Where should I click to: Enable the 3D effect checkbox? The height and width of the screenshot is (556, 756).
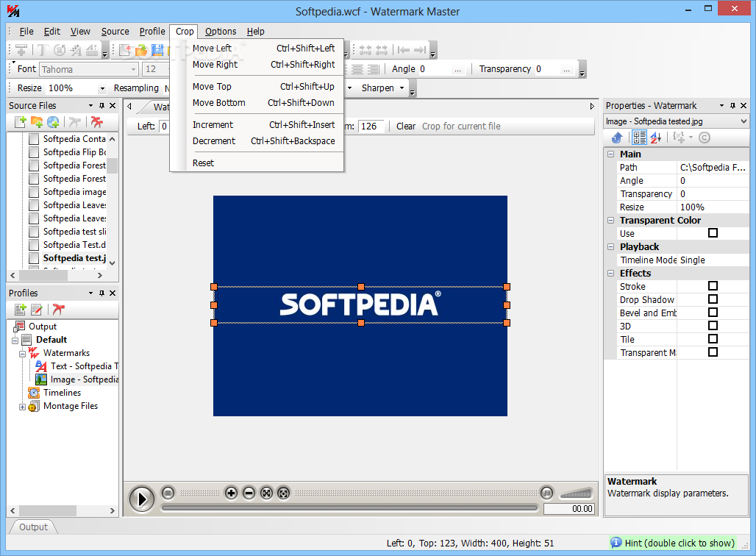tap(713, 326)
